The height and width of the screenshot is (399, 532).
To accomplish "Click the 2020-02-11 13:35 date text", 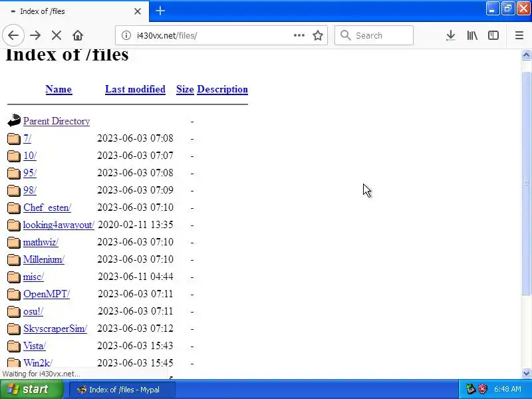I will [136, 225].
